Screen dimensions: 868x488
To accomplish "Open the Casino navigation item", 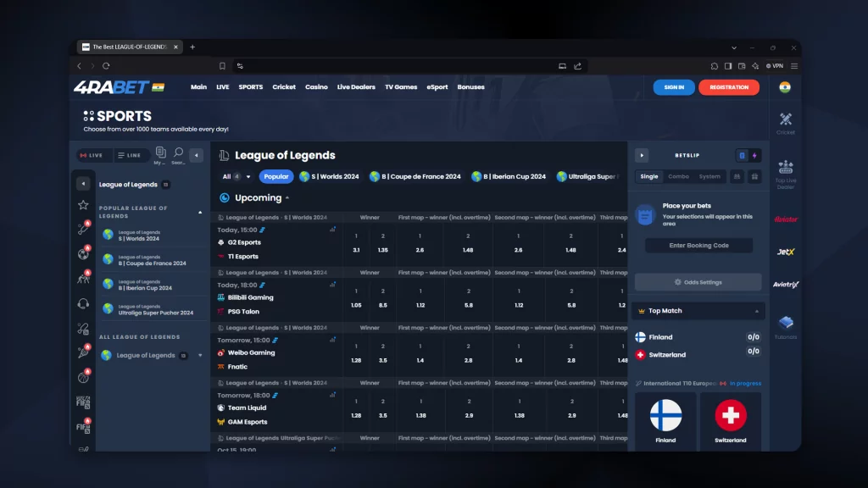I will pyautogui.click(x=316, y=87).
